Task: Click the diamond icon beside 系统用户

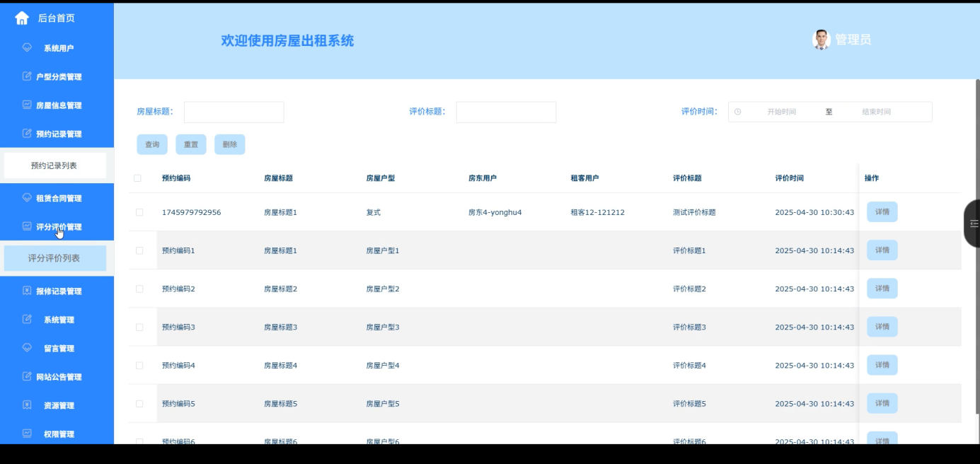Action: [27, 48]
